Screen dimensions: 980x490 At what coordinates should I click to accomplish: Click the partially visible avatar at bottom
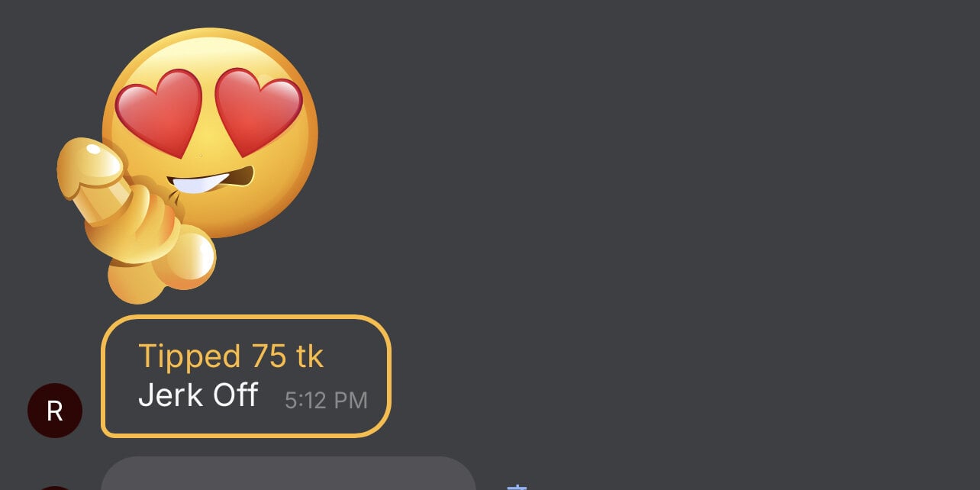(x=55, y=488)
